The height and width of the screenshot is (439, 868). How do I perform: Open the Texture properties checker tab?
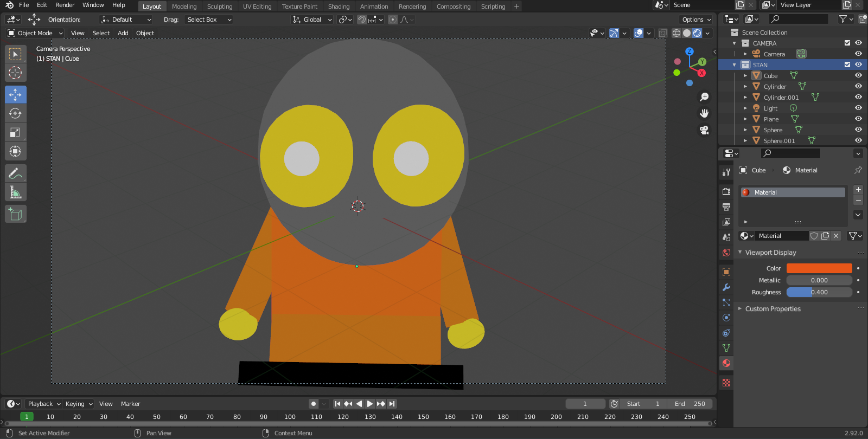pos(726,383)
